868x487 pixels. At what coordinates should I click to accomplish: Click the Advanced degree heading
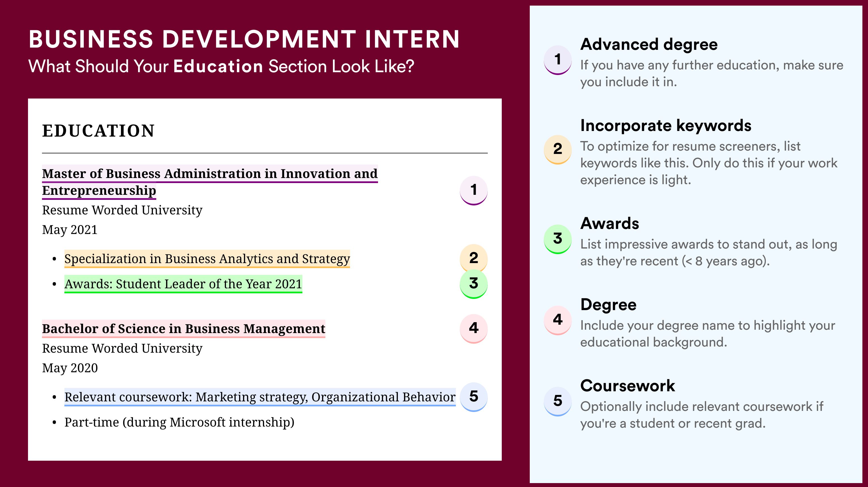[649, 45]
